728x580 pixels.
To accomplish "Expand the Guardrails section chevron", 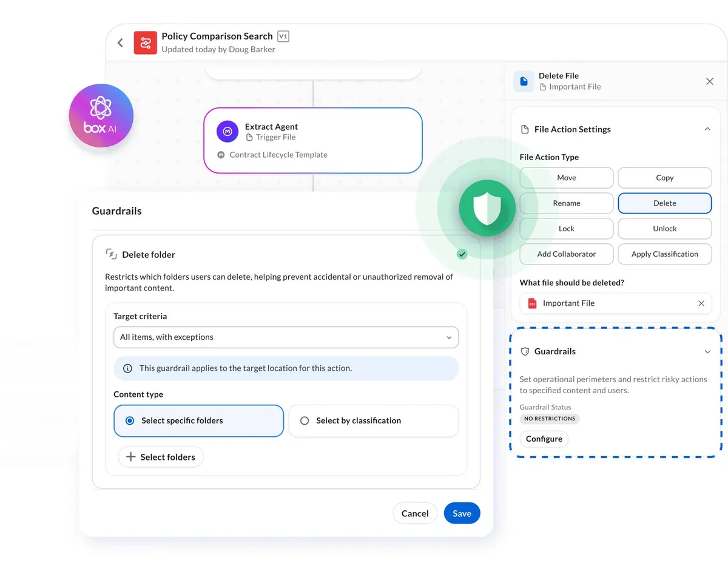I will pos(707,352).
